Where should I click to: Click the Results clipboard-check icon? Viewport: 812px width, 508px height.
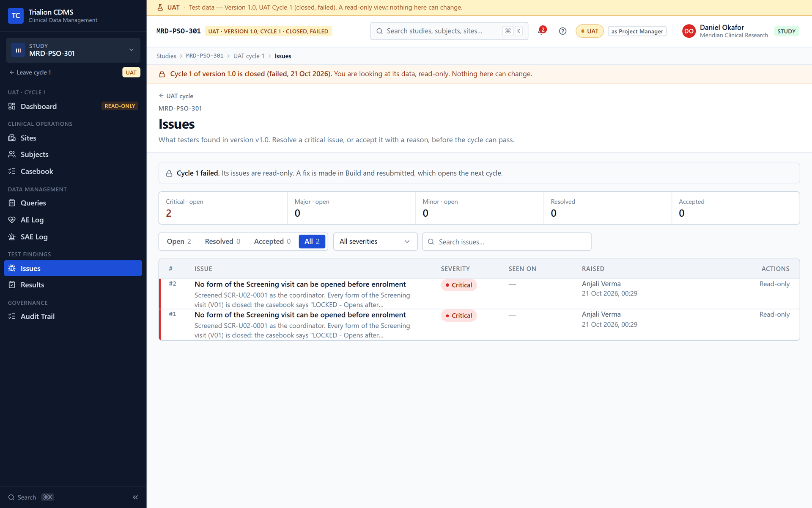pos(12,285)
